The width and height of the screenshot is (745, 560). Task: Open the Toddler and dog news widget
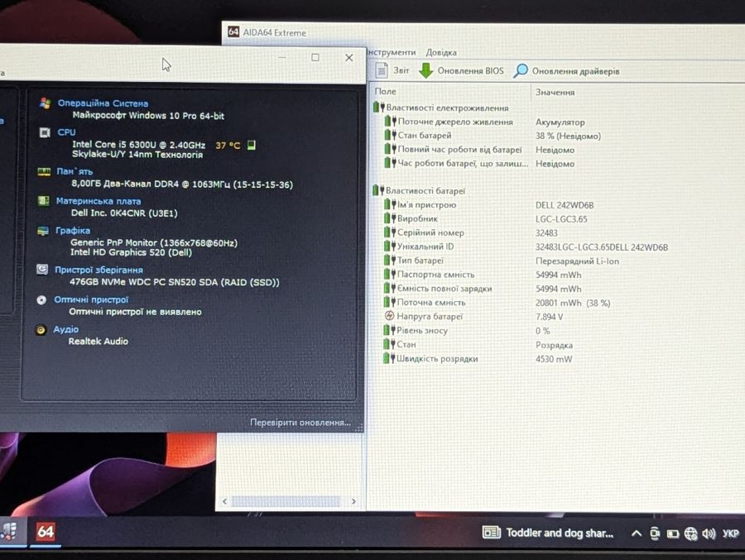pyautogui.click(x=548, y=533)
